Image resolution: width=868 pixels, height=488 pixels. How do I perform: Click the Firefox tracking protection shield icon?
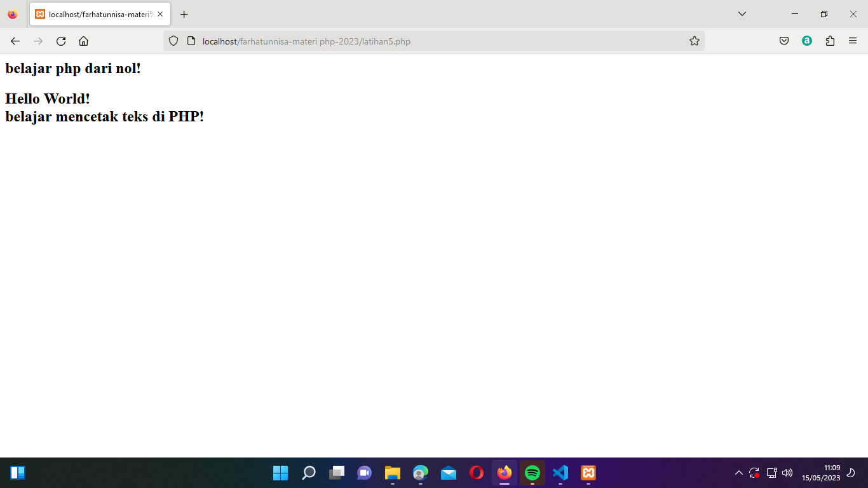coord(172,41)
